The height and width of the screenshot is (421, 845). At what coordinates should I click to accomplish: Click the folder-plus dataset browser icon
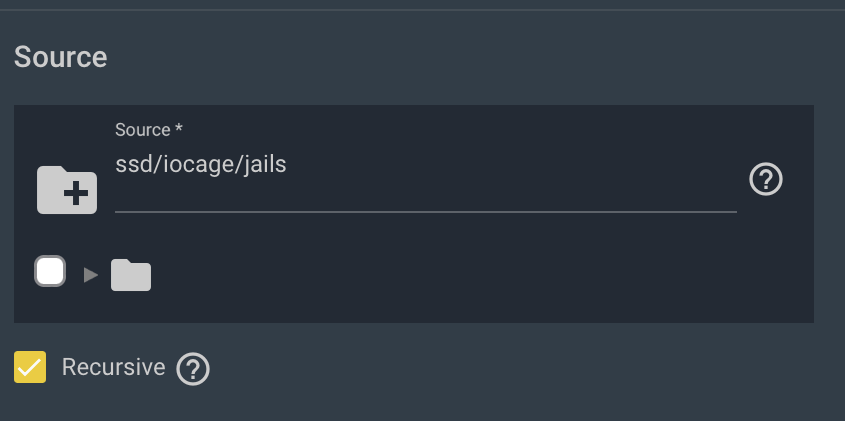point(67,190)
